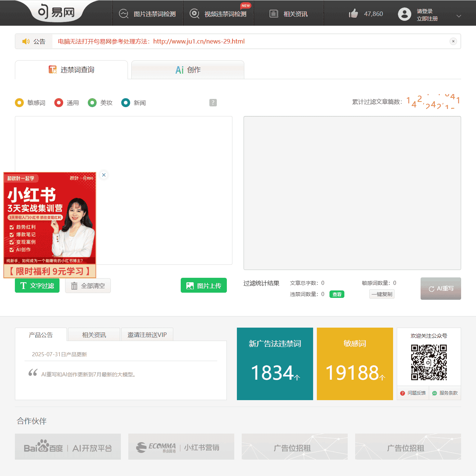Image resolution: width=476 pixels, height=476 pixels.
Task: Upload an image via the 图片上传 icon
Action: (190, 285)
